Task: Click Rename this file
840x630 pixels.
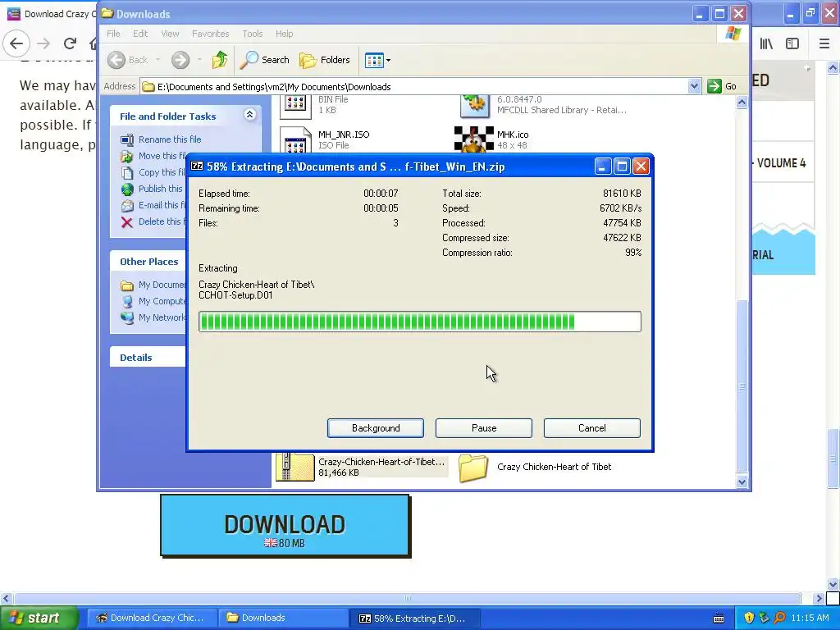Action: click(x=170, y=139)
